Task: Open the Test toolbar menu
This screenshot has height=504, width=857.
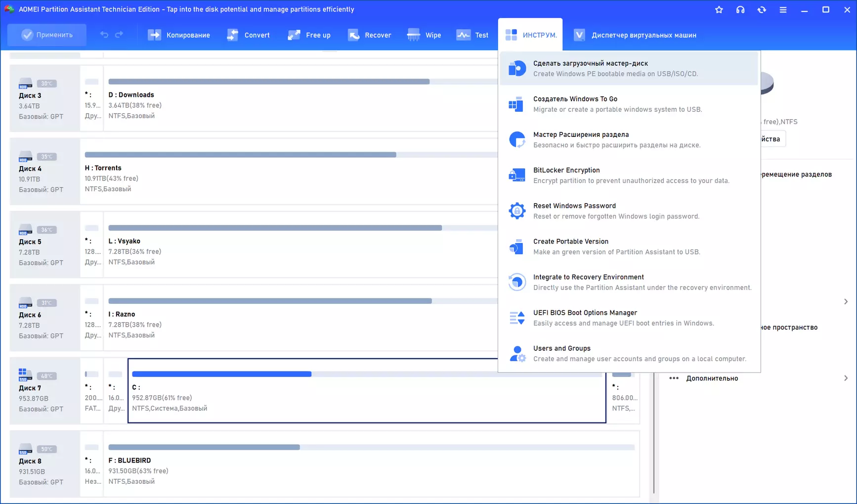Action: click(x=472, y=35)
